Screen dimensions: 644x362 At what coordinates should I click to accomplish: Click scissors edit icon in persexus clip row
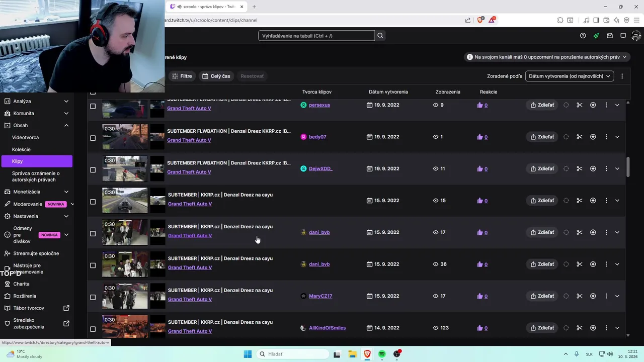[580, 105]
